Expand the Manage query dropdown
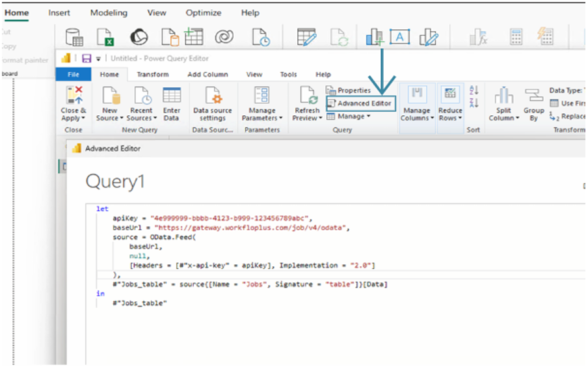The width and height of the screenshot is (588, 367). tap(349, 116)
